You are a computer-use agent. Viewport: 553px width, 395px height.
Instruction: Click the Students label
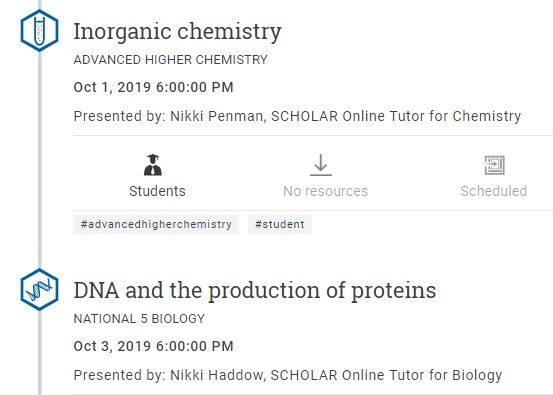click(x=157, y=191)
